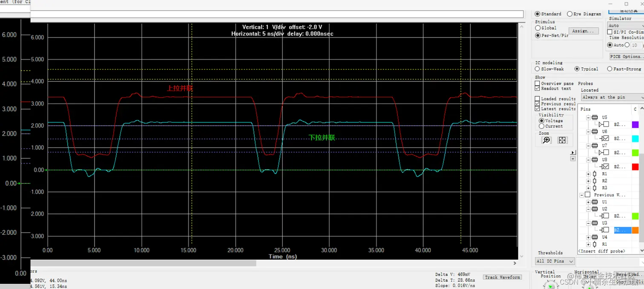The height and width of the screenshot is (289, 644).
Task: Click the zoom-in magnifier icon
Action: point(546,140)
